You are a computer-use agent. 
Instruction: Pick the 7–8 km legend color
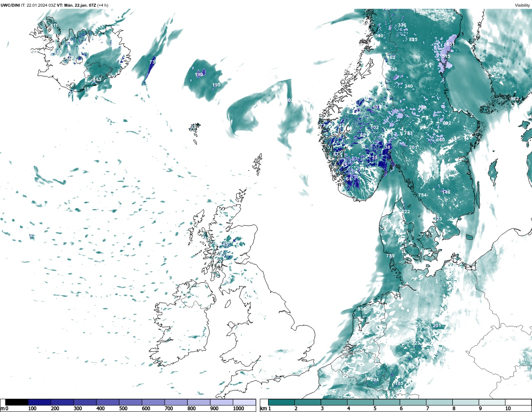click(x=439, y=402)
